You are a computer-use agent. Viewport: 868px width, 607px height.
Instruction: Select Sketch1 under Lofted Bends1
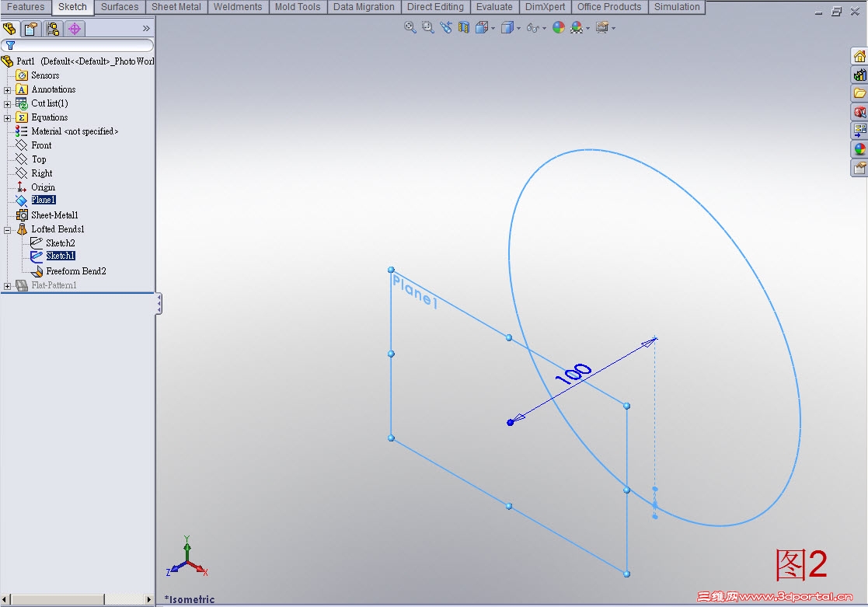[61, 256]
